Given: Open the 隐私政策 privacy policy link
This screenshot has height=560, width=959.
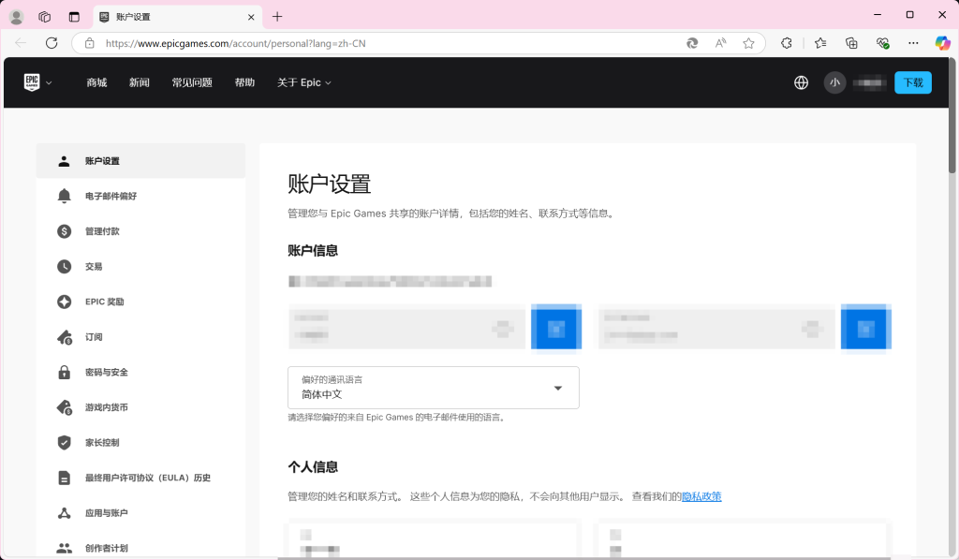Looking at the screenshot, I should tap(701, 496).
